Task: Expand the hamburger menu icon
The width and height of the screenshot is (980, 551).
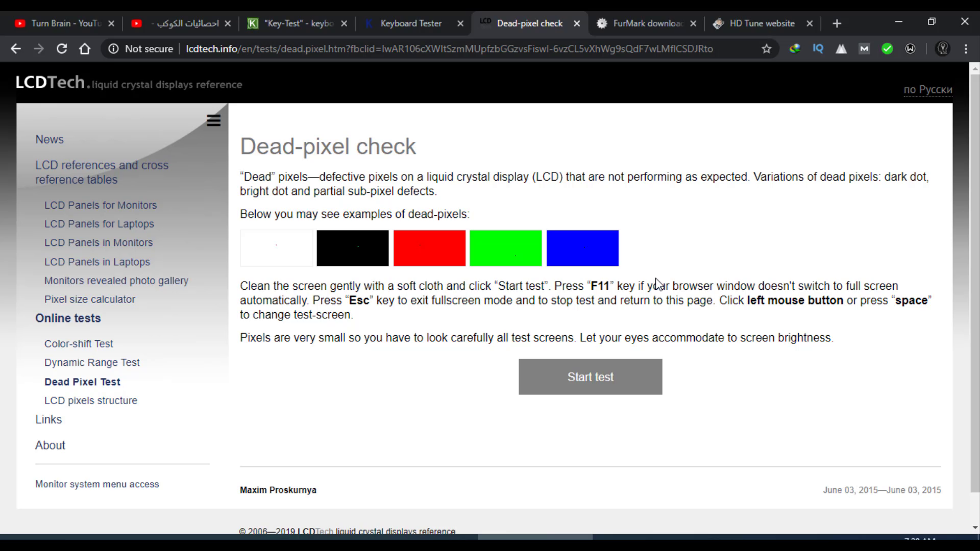Action: 213,120
